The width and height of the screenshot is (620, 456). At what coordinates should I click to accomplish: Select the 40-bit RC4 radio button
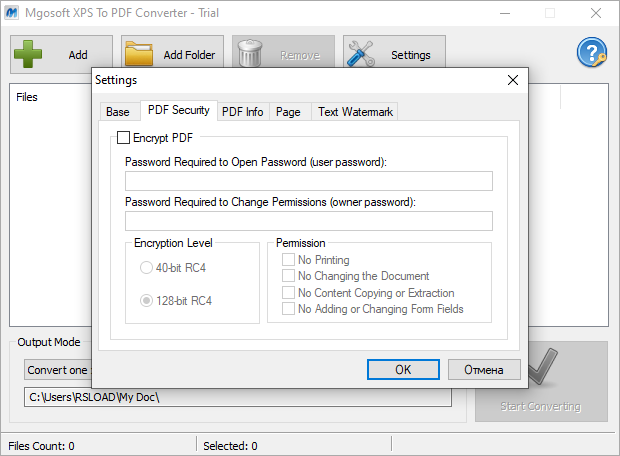pyautogui.click(x=147, y=268)
